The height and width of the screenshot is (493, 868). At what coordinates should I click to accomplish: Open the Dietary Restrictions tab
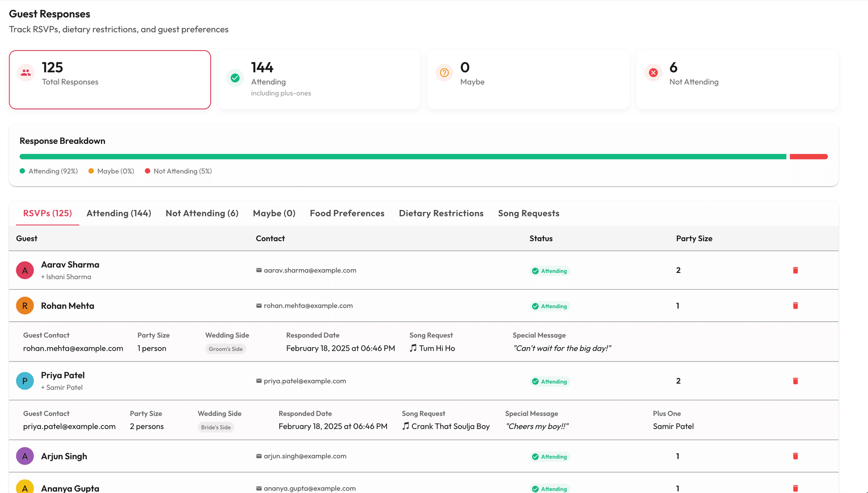[x=441, y=213]
